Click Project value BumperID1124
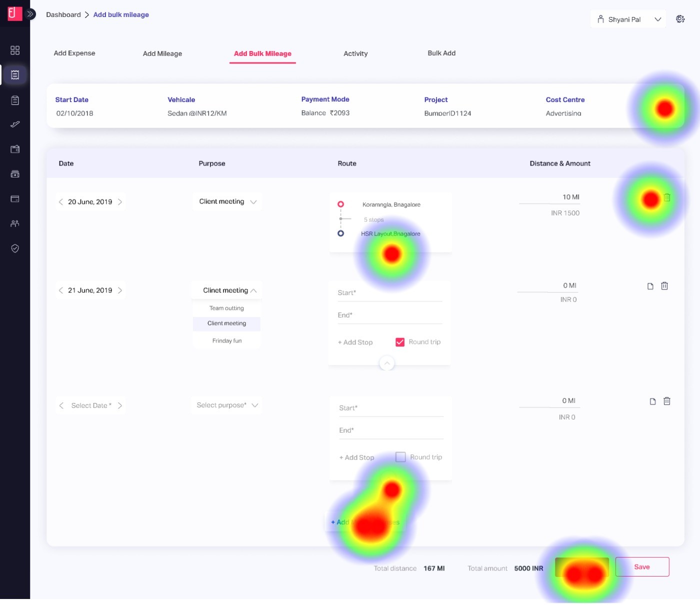The width and height of the screenshot is (700, 605). [x=447, y=113]
